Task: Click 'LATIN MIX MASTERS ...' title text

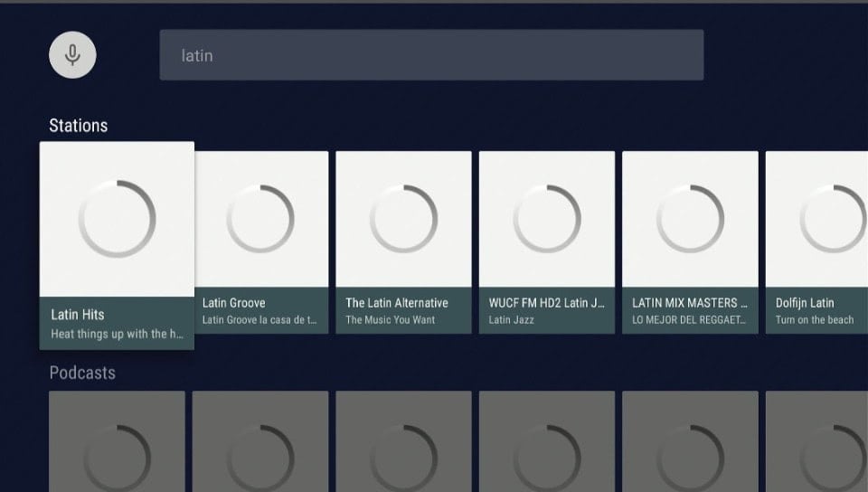Action: [x=690, y=303]
